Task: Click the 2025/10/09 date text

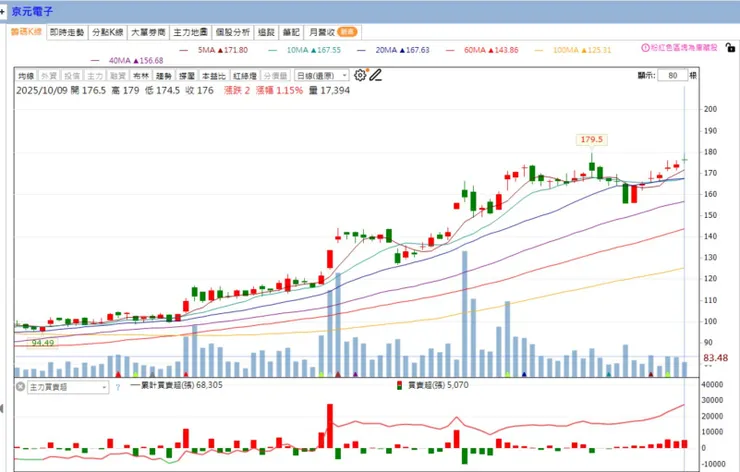Action: point(42,91)
